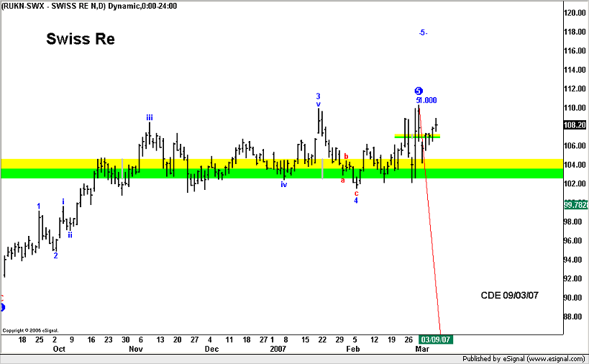This screenshot has height=364, width=589.
Task: Click the 03/09/07 date marker on time axis
Action: click(x=436, y=339)
